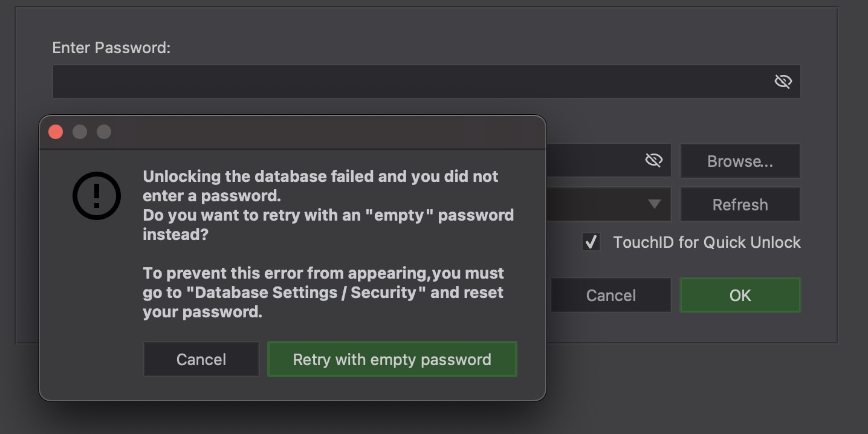
Task: Cancel the empty password warning dialog
Action: click(201, 359)
